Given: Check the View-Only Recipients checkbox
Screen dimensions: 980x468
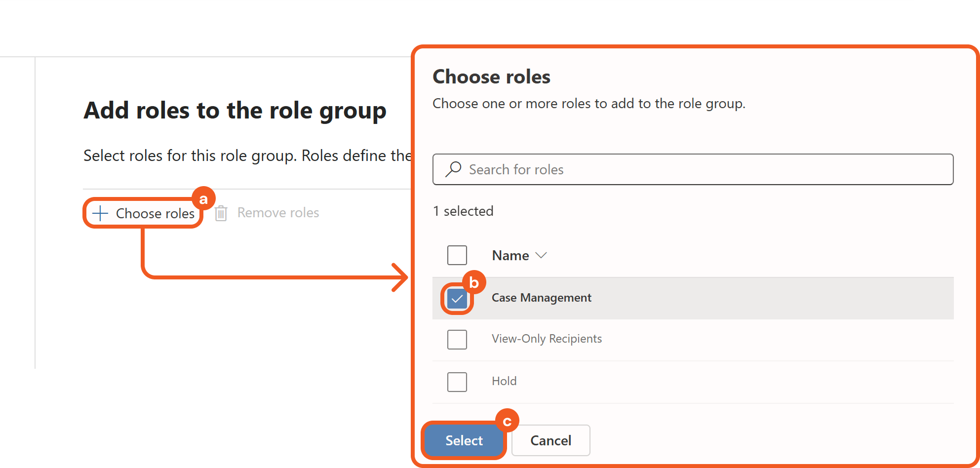Looking at the screenshot, I should click(x=457, y=340).
